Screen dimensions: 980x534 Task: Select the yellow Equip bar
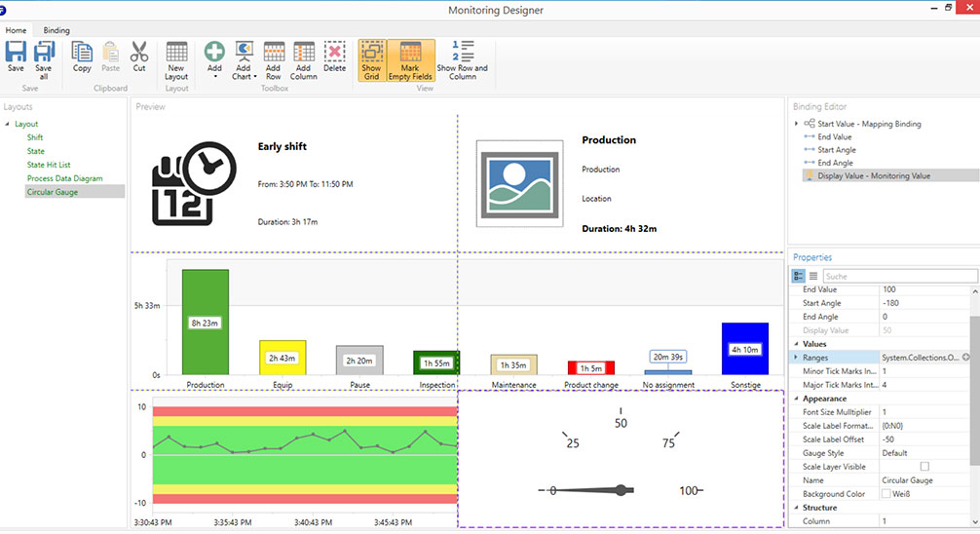pos(283,358)
